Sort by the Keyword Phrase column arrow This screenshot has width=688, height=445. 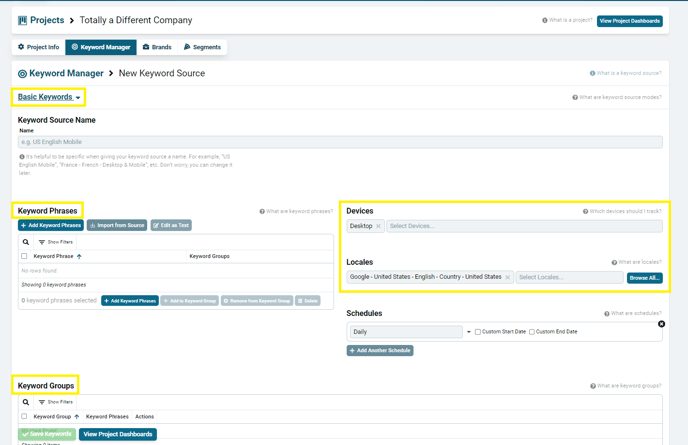point(79,256)
